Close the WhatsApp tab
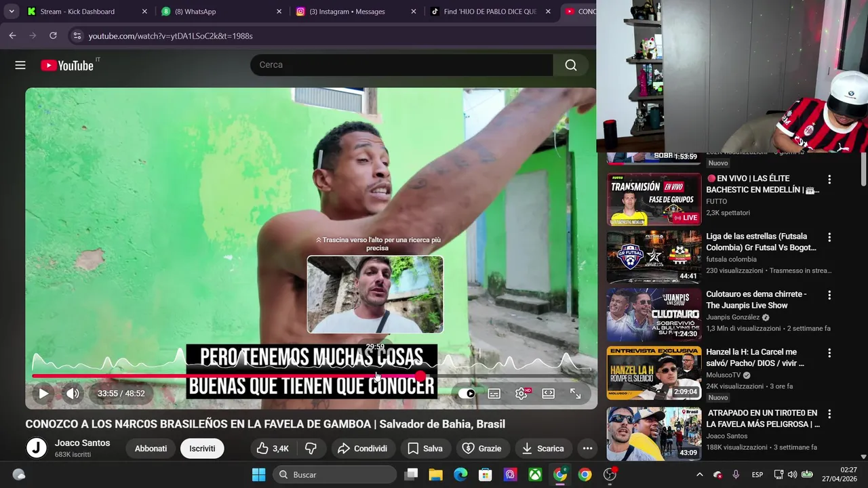 point(279,12)
